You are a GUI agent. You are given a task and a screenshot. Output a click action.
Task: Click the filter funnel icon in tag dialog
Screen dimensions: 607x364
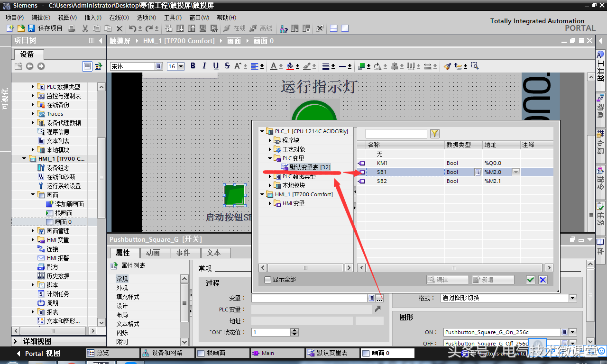434,134
